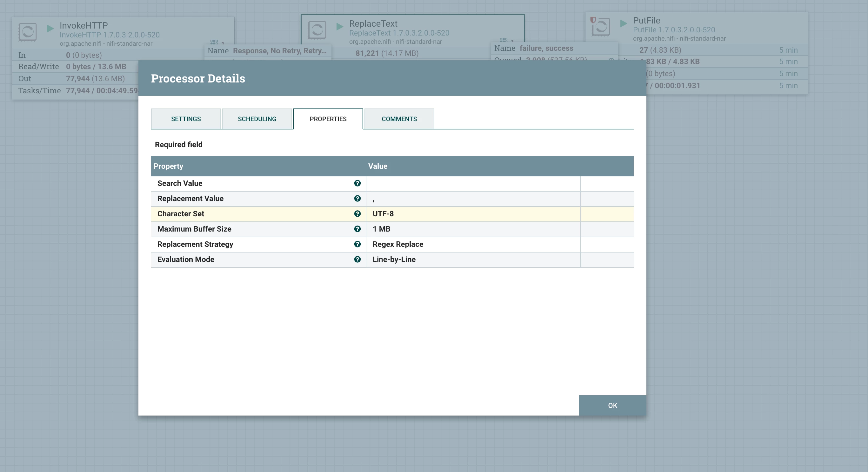Image resolution: width=868 pixels, height=472 pixels.
Task: Open help for Search Value property
Action: [x=357, y=183]
